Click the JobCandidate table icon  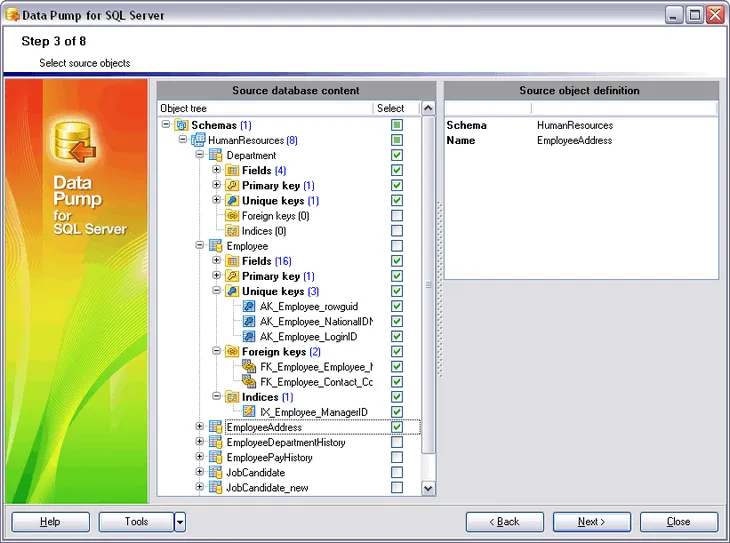tap(215, 473)
